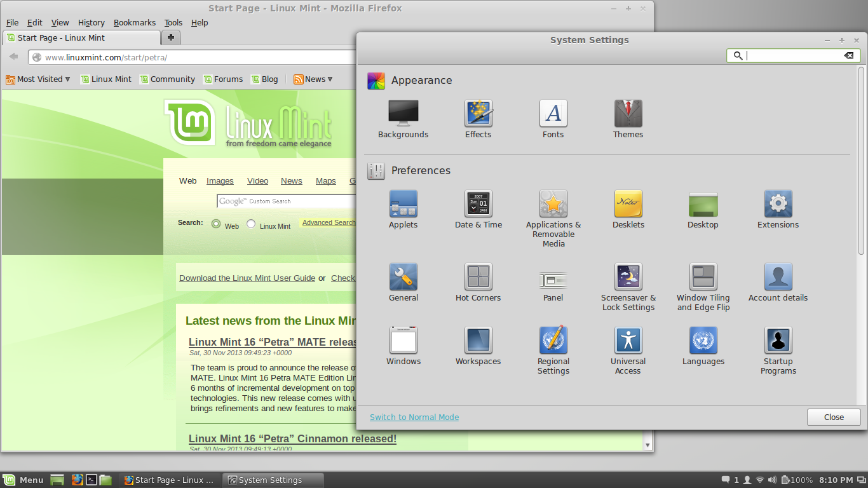
Task: Open Window Tiling and Edge Flip
Action: click(703, 287)
